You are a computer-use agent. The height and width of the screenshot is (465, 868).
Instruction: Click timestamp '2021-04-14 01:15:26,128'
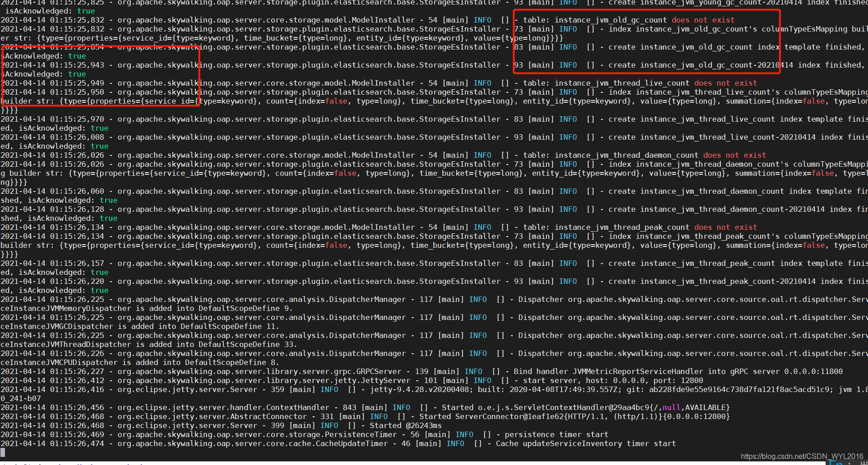pos(52,209)
